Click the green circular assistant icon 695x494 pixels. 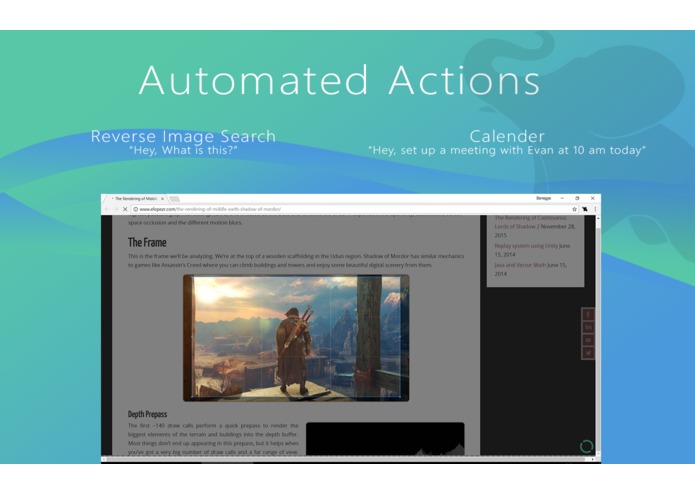[586, 446]
